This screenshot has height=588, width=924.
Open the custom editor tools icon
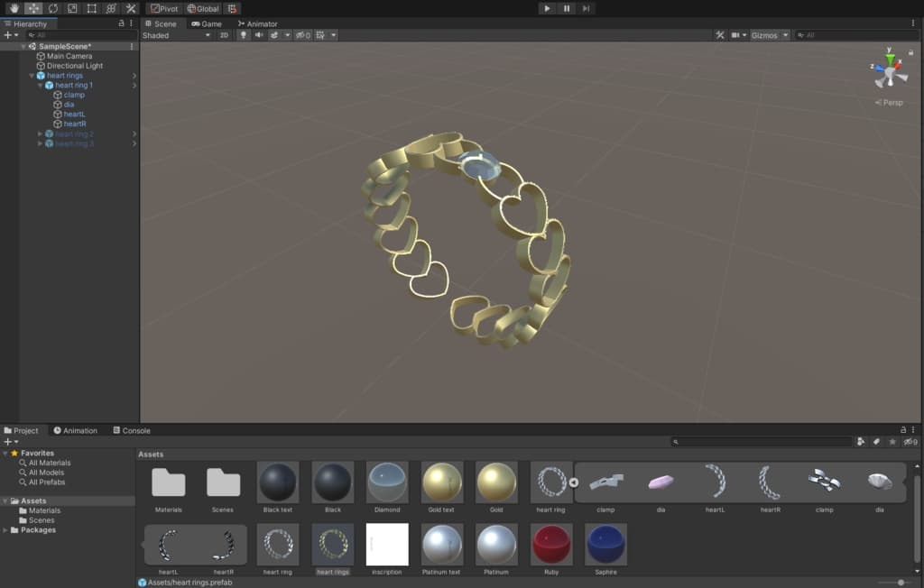(131, 8)
